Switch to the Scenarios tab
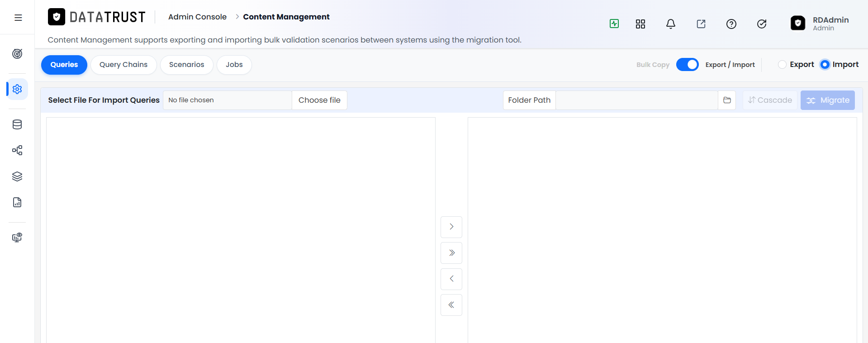Screen dimensions: 868x343 coord(187,65)
